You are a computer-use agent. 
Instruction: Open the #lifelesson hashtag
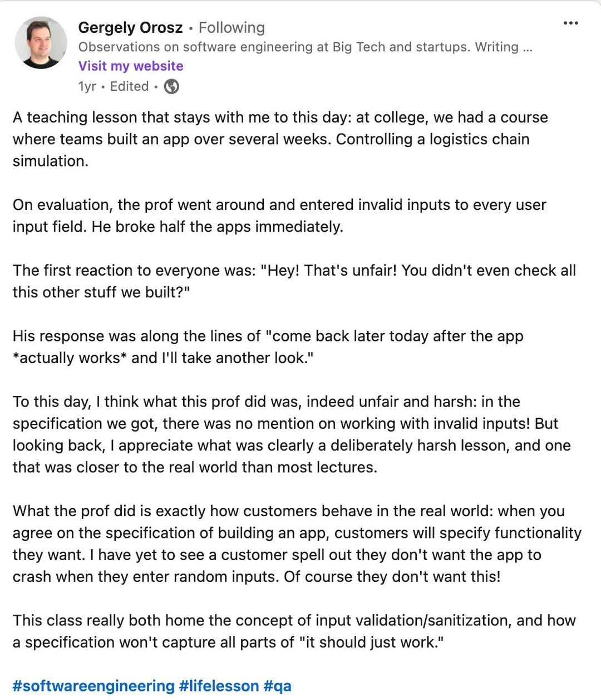click(219, 686)
